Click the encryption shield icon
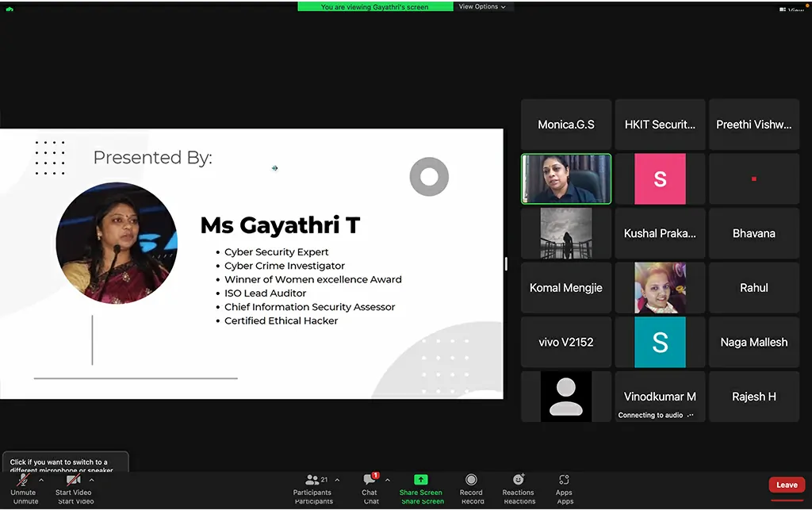 [10, 9]
